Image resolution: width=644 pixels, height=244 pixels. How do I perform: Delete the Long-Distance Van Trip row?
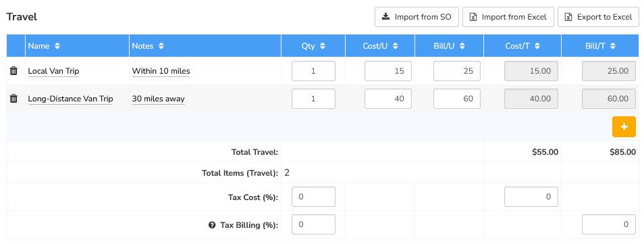(x=14, y=98)
